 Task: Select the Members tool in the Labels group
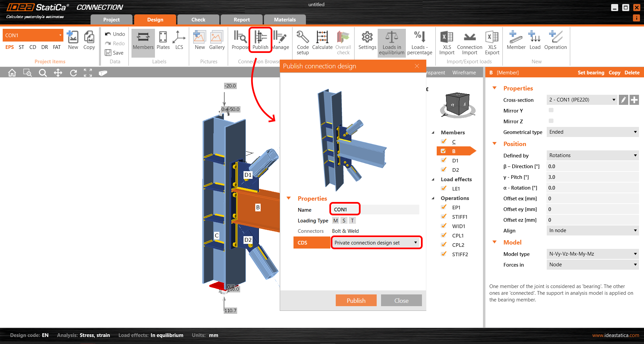point(143,42)
